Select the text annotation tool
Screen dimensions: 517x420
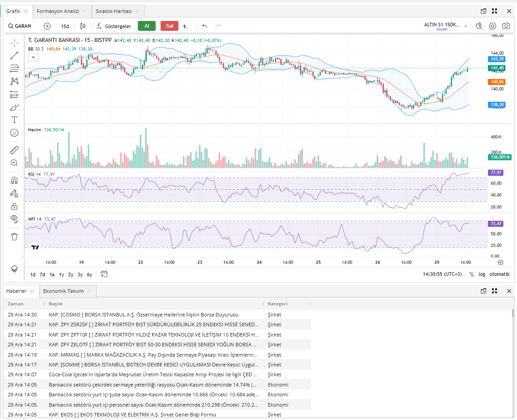(x=14, y=120)
